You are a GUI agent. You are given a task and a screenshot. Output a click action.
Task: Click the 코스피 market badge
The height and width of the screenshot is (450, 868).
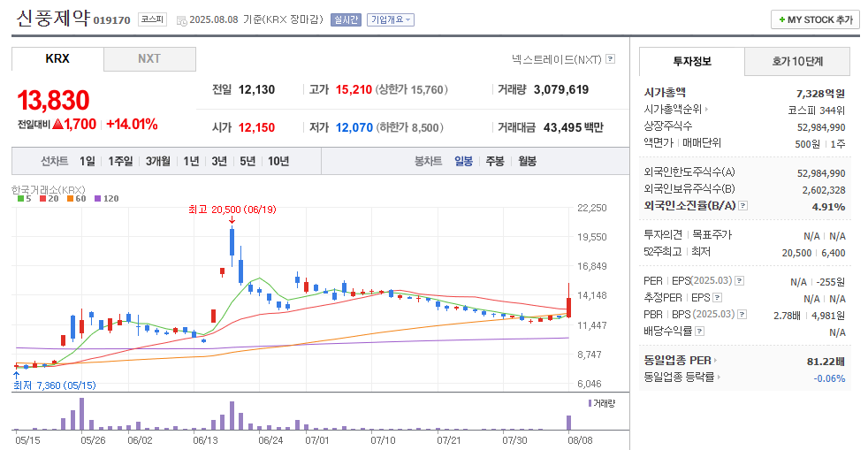click(152, 19)
